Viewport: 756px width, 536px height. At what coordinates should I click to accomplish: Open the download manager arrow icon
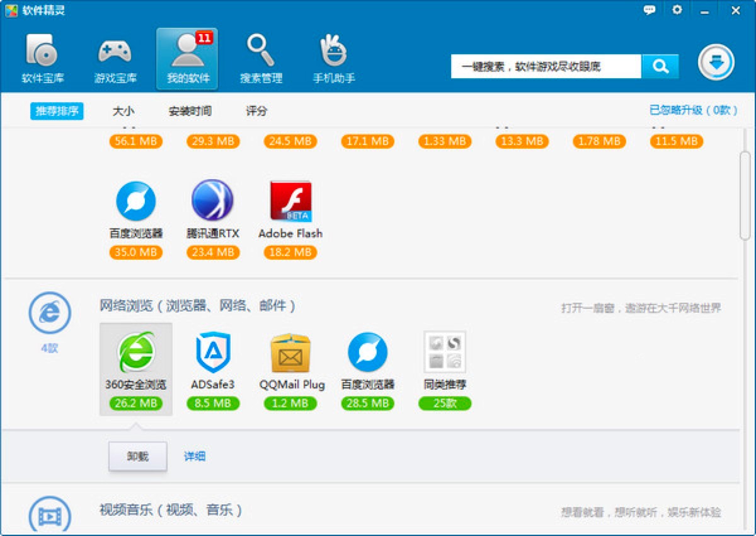click(x=716, y=63)
